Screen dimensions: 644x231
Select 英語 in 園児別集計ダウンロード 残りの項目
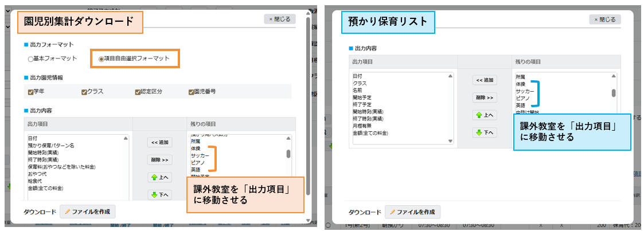196,170
